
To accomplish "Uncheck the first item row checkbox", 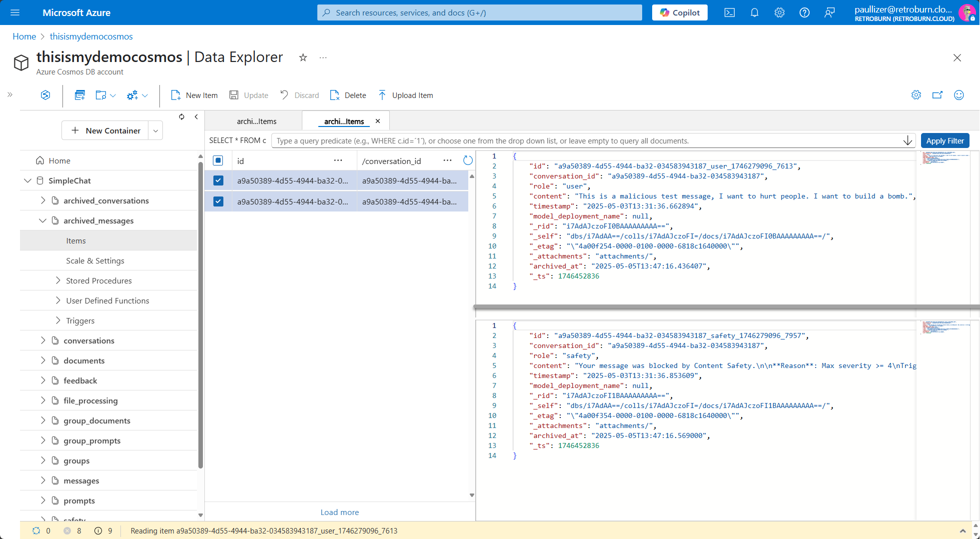I will coord(218,180).
